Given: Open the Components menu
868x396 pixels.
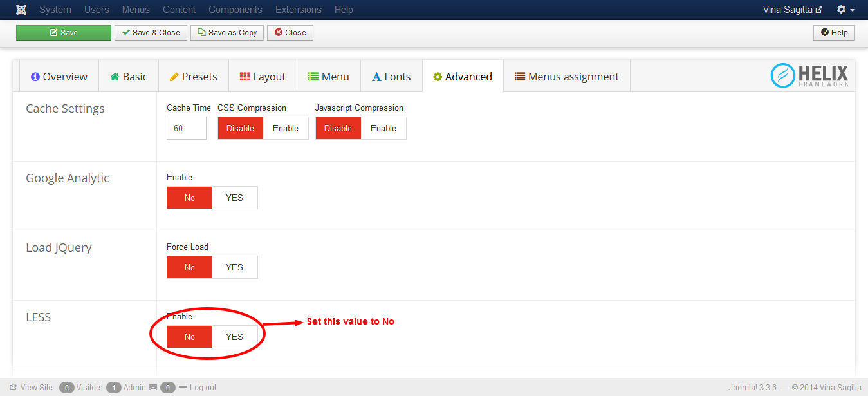Looking at the screenshot, I should (235, 10).
